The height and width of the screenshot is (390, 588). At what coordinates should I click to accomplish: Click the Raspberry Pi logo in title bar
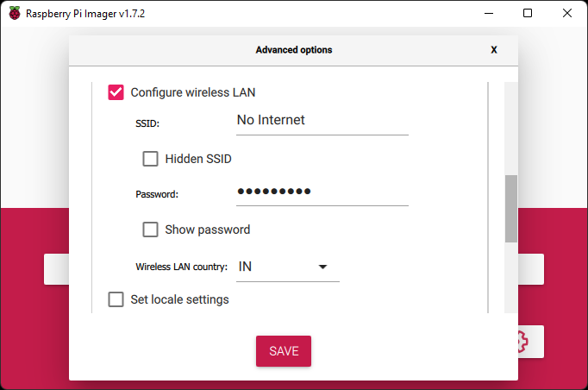pos(15,13)
